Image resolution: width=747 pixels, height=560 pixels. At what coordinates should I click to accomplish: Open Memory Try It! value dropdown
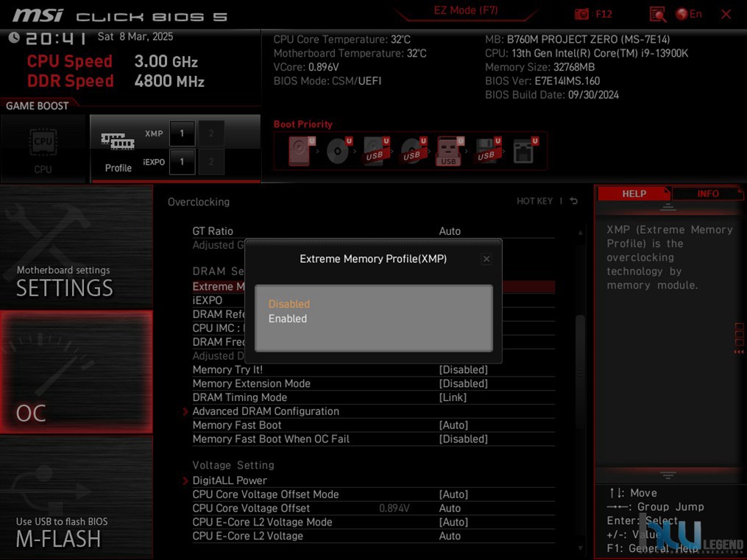(464, 369)
